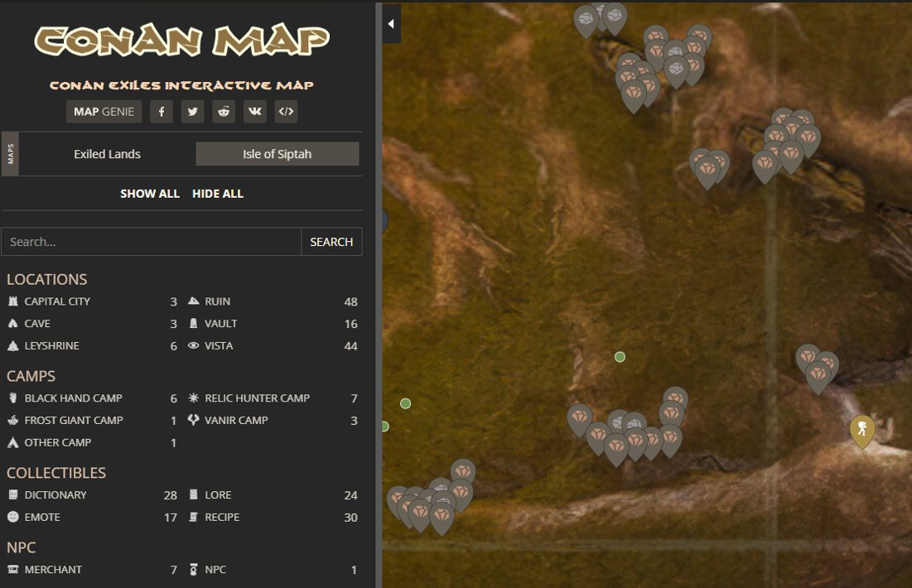The image size is (912, 588).
Task: Click the Frost Giant Camp icon
Action: click(x=12, y=420)
